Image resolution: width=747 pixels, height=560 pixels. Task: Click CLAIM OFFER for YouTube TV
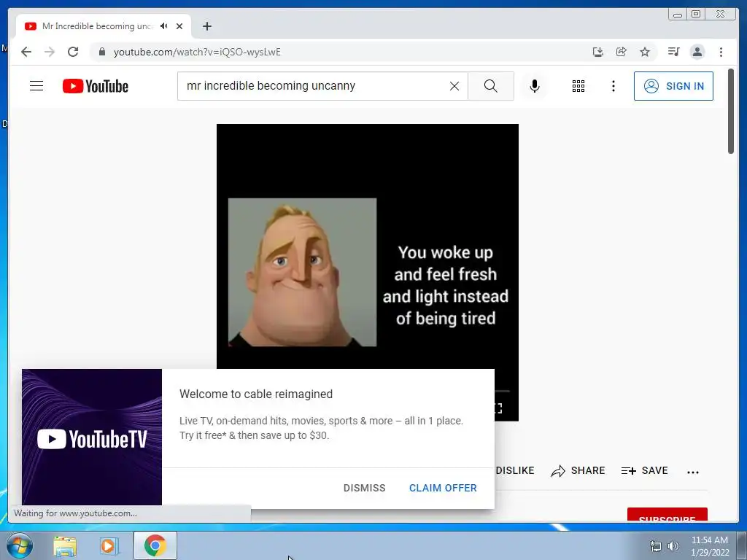pyautogui.click(x=443, y=488)
